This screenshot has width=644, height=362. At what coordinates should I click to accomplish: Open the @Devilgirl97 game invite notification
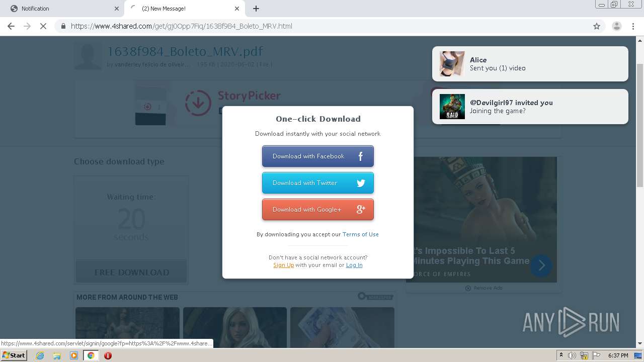[530, 107]
